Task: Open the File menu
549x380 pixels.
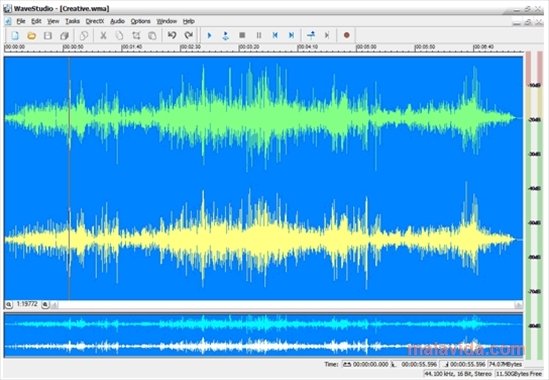Action: point(21,21)
